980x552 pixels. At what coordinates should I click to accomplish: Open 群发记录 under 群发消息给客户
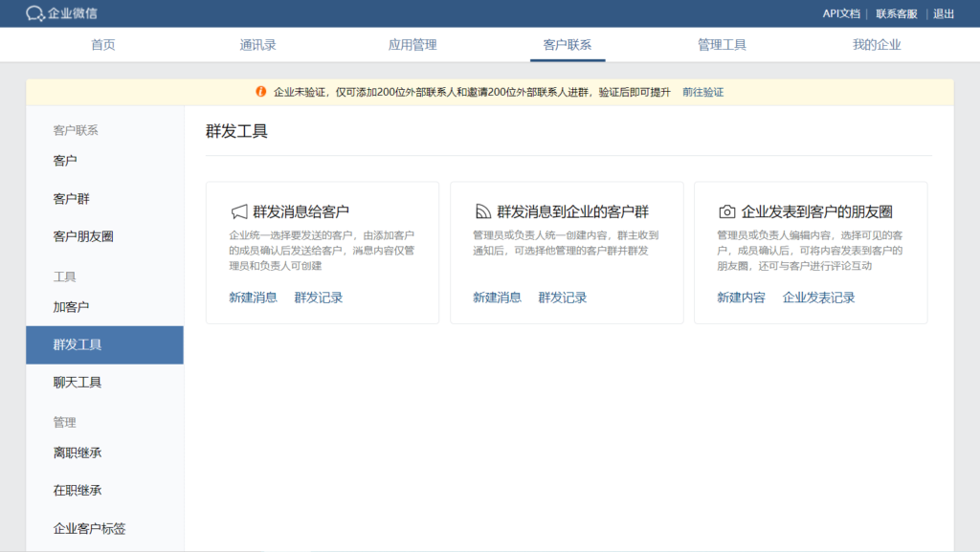pyautogui.click(x=319, y=298)
